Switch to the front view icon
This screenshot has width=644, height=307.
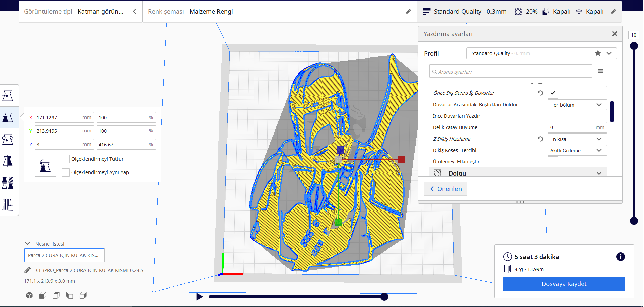(43, 295)
